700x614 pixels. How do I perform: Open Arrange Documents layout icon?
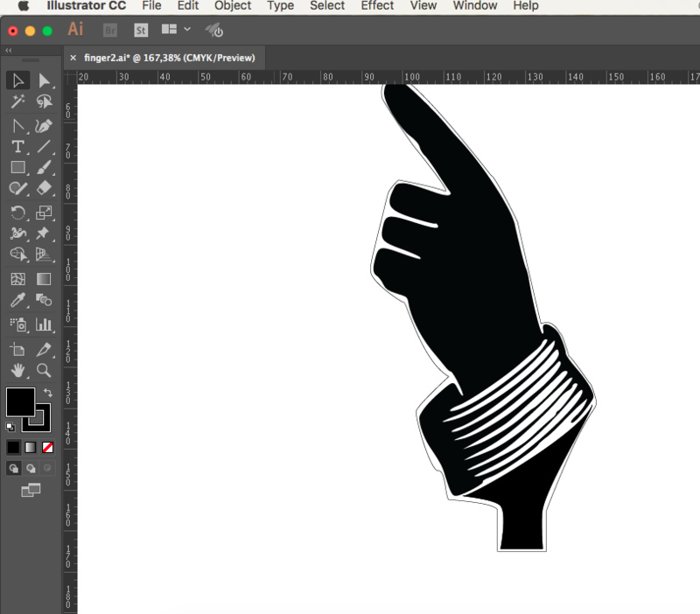[169, 30]
